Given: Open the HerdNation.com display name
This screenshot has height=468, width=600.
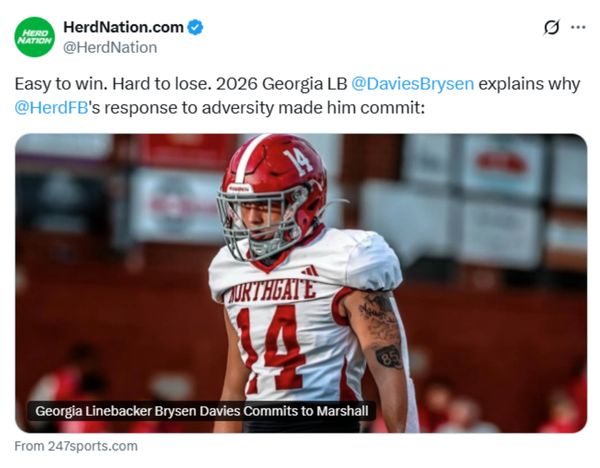Looking at the screenshot, I should click(123, 27).
